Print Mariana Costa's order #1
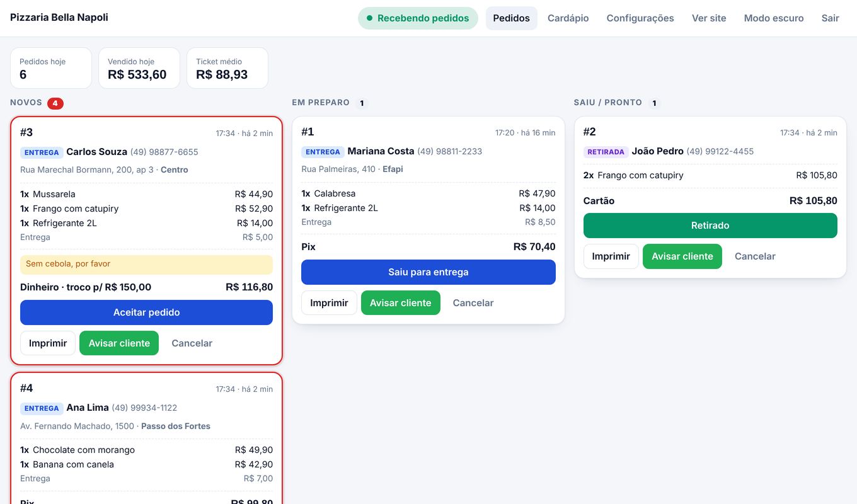The image size is (857, 504). [329, 303]
